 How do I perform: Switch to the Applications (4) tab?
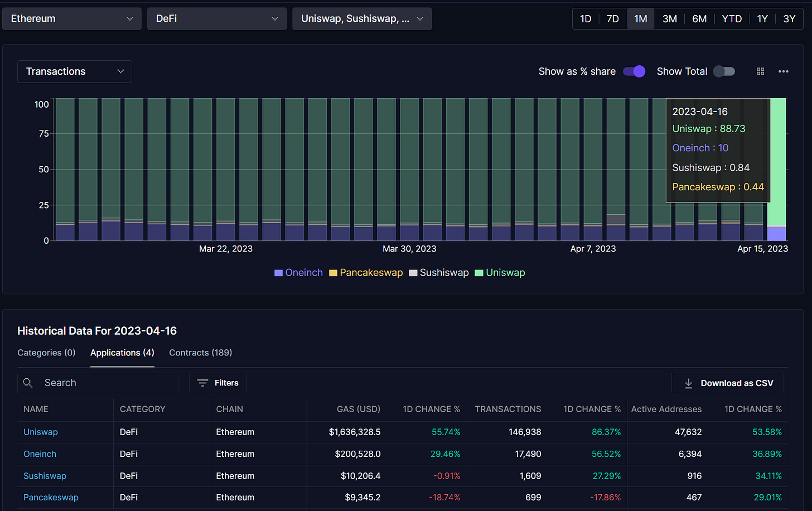tap(122, 353)
